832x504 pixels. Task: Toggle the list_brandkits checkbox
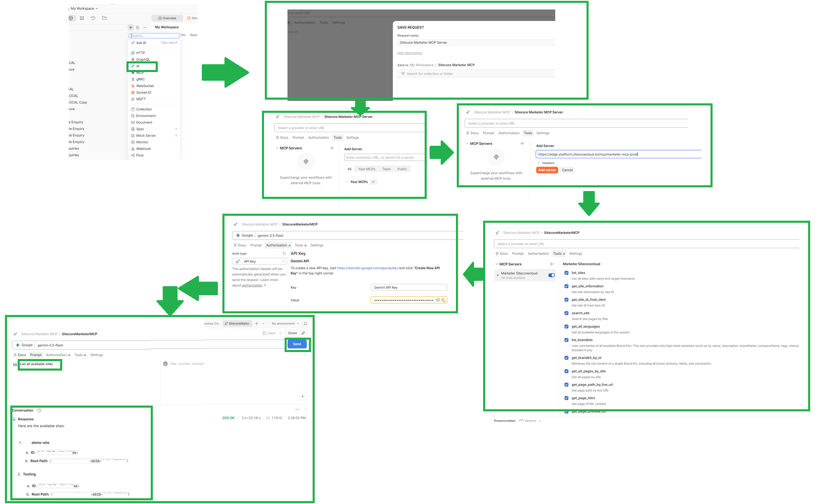[566, 340]
